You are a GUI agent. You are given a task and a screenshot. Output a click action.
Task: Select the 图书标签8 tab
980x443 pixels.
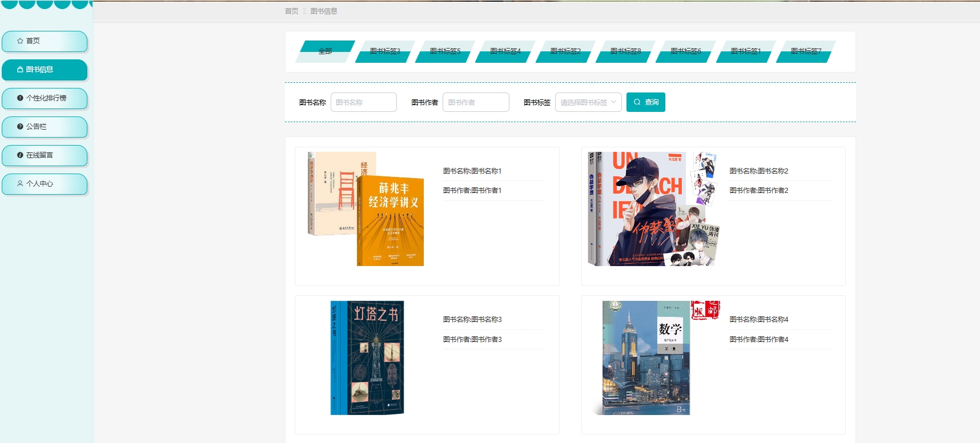626,51
